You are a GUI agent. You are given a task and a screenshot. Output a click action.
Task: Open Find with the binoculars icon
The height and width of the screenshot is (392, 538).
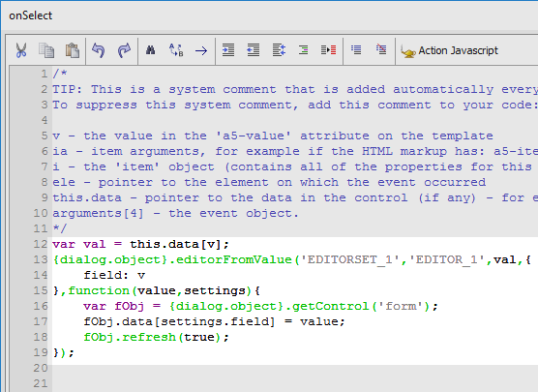tap(151, 50)
